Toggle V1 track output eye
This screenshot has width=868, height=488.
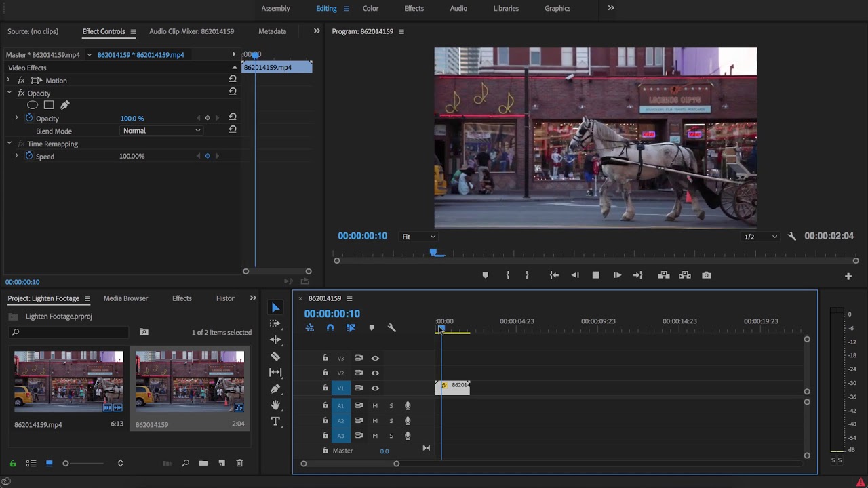pyautogui.click(x=375, y=388)
